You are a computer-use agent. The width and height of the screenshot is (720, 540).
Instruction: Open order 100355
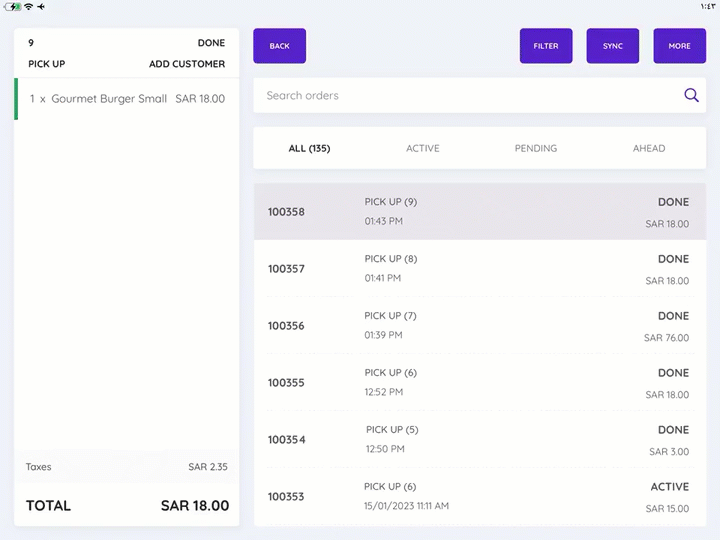pos(479,383)
